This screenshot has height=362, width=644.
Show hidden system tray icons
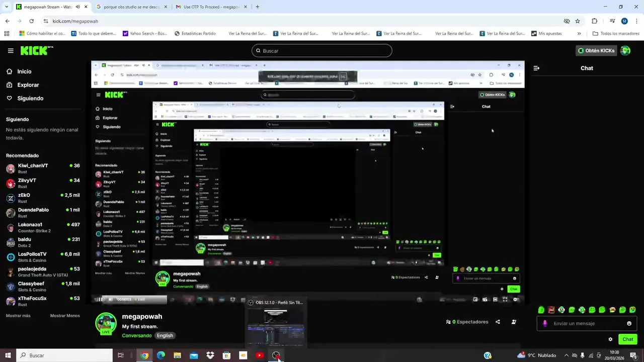[x=567, y=355]
